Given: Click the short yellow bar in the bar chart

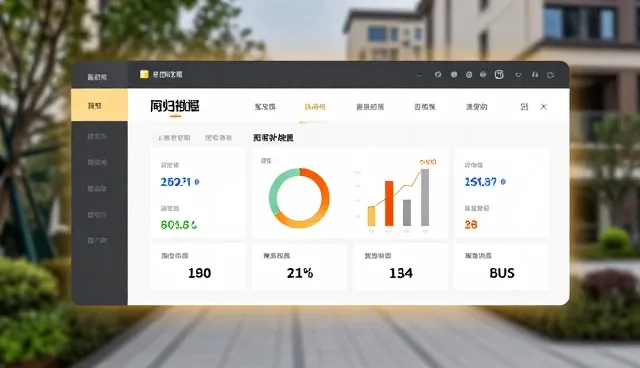Looking at the screenshot, I should pos(371,216).
